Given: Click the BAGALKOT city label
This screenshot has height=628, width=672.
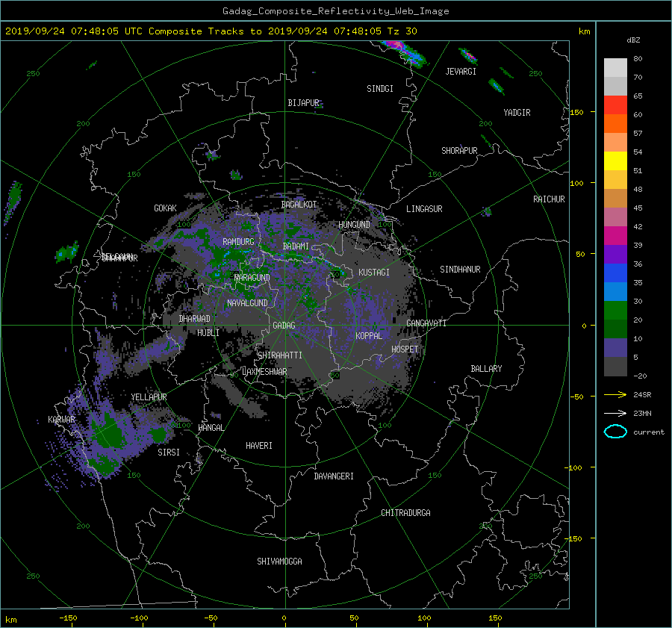Looking at the screenshot, I should pyautogui.click(x=299, y=205).
